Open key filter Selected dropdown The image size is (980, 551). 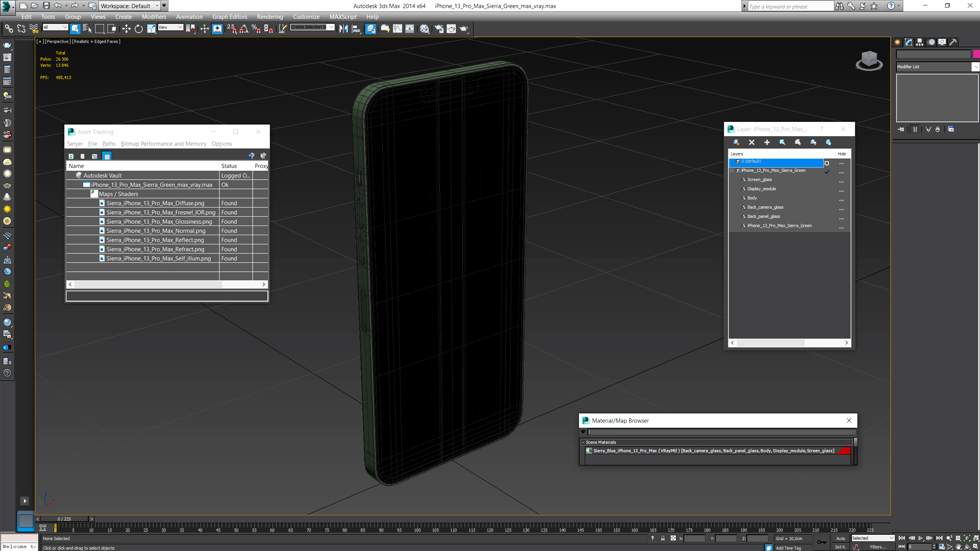tap(872, 538)
